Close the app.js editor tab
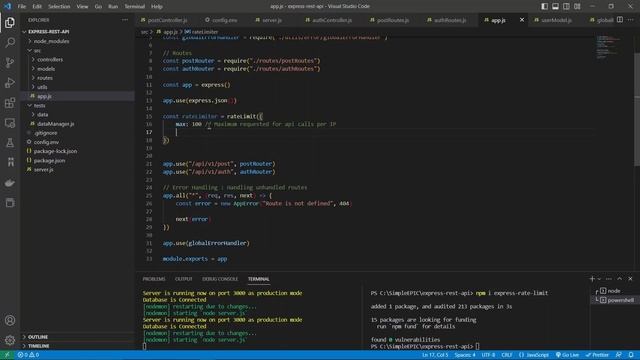 [522, 20]
